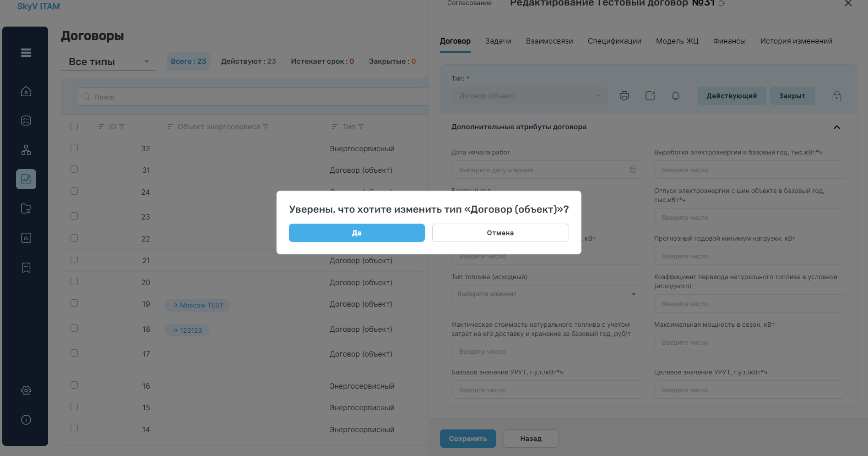Viewport: 868px width, 456px height.
Task: Switch to the Финансы tab
Action: coord(729,41)
